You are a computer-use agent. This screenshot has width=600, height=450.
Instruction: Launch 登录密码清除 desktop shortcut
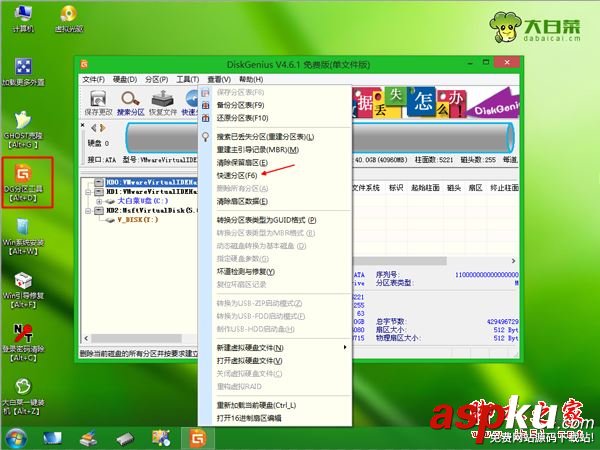(23, 342)
